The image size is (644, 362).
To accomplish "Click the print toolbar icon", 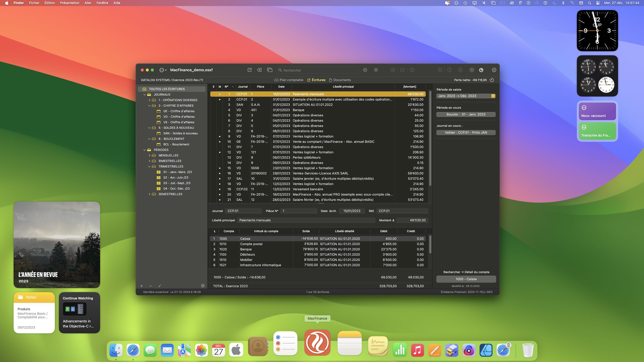I will [472, 70].
